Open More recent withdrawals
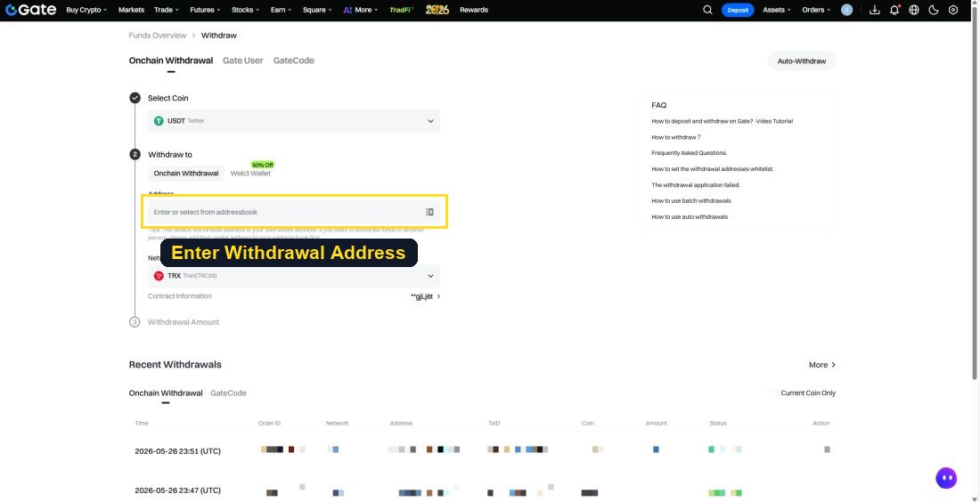The width and height of the screenshot is (980, 502). pyautogui.click(x=822, y=365)
